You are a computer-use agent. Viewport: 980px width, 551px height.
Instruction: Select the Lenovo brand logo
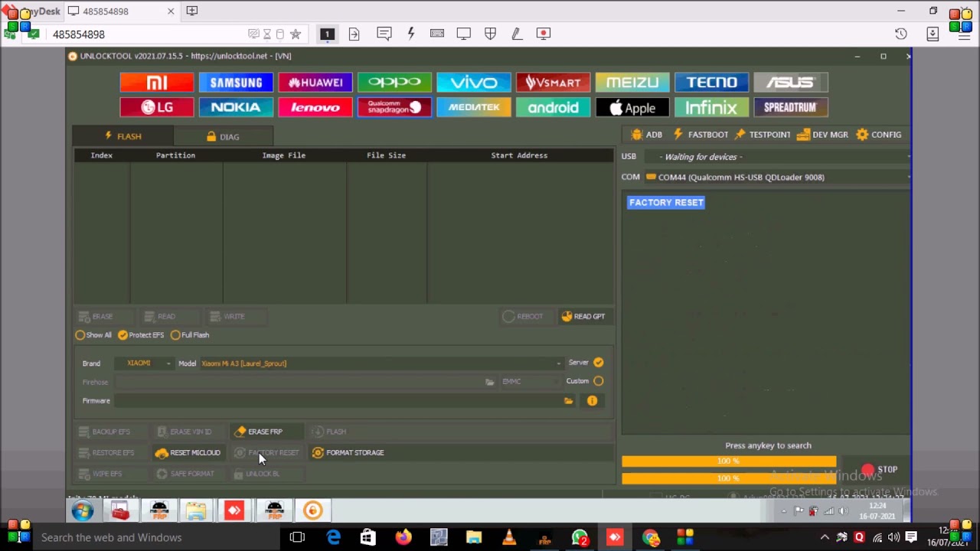coord(315,107)
